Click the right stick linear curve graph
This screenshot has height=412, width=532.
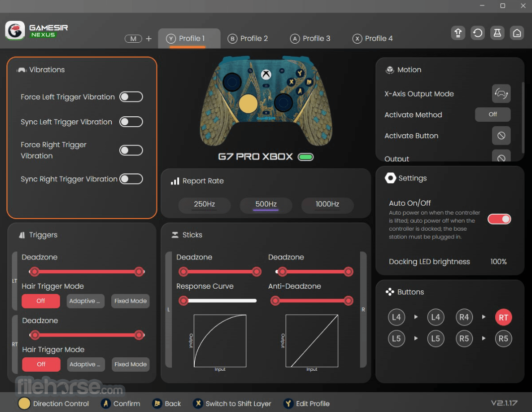(x=312, y=341)
